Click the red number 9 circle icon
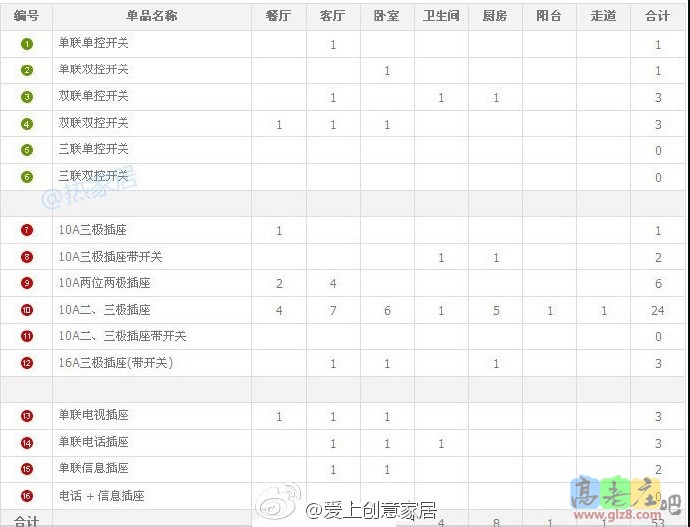The width and height of the screenshot is (690, 527). [x=27, y=283]
